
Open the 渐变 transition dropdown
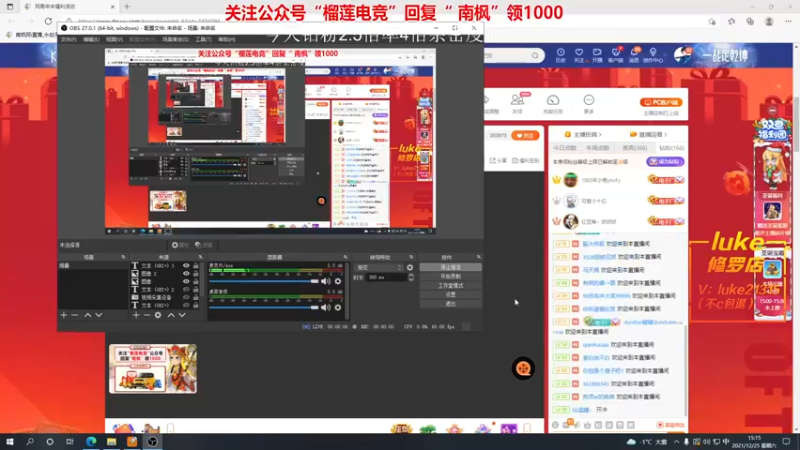coord(378,267)
